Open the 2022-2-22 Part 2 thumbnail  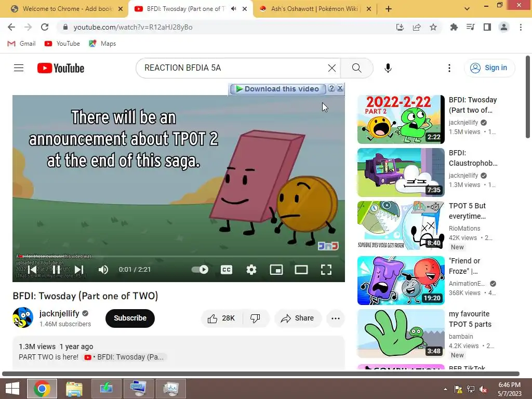coord(401,119)
